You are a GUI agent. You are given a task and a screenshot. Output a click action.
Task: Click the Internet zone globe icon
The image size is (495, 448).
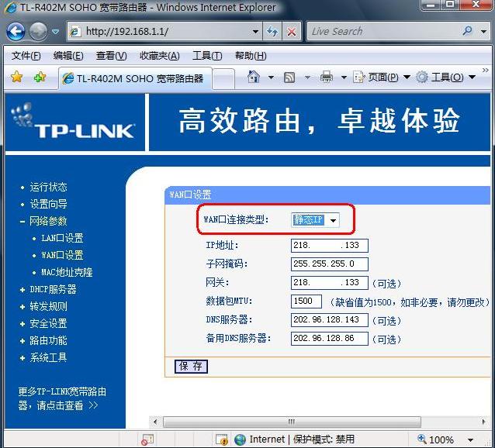(241, 439)
